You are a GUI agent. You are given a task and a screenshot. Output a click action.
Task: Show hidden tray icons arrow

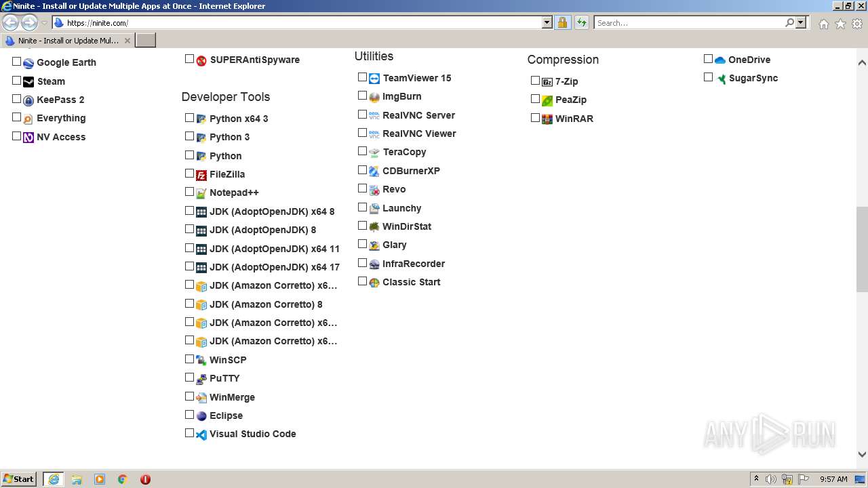[x=756, y=479]
